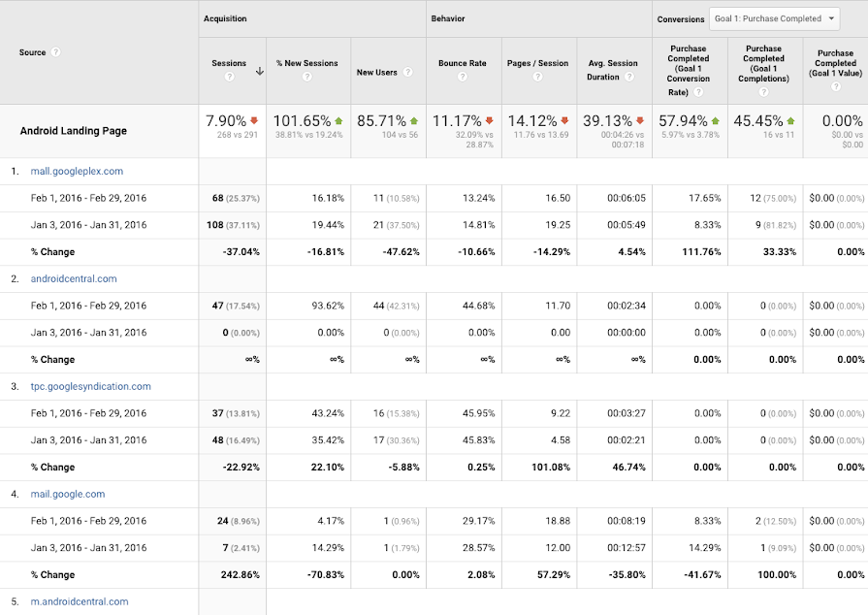Click the Source column header
This screenshot has height=615, width=868.
[32, 52]
